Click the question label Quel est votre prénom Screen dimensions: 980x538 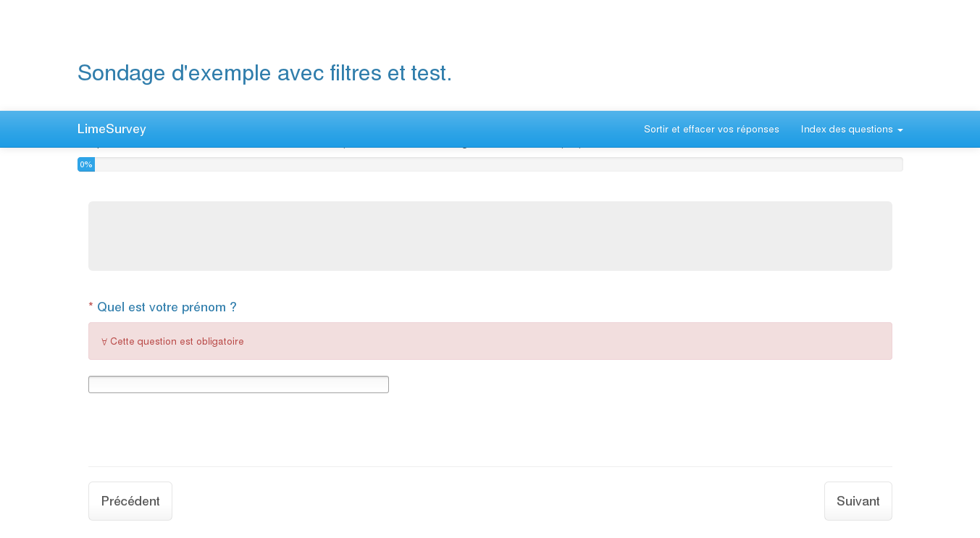coord(167,308)
